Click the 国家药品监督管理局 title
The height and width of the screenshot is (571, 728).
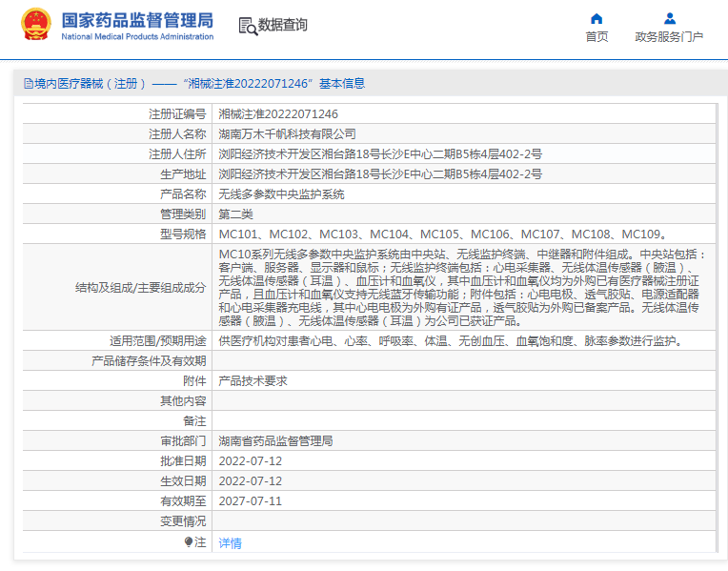pos(137,20)
